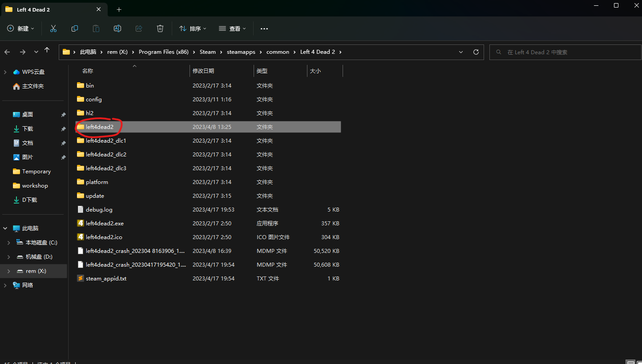The width and height of the screenshot is (642, 364).
Task: Click the Copy icon in toolbar
Action: click(75, 28)
